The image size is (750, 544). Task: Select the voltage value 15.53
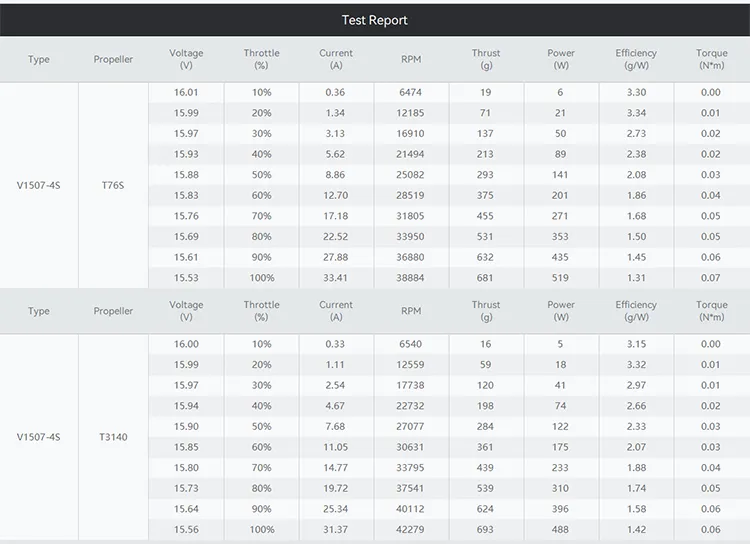click(x=186, y=278)
